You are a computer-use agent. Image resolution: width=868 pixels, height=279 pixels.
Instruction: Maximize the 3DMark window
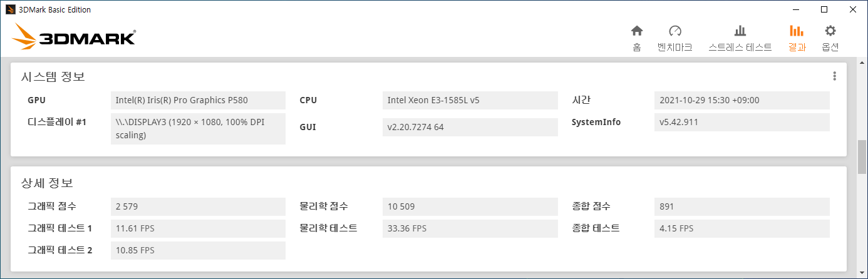(824, 9)
